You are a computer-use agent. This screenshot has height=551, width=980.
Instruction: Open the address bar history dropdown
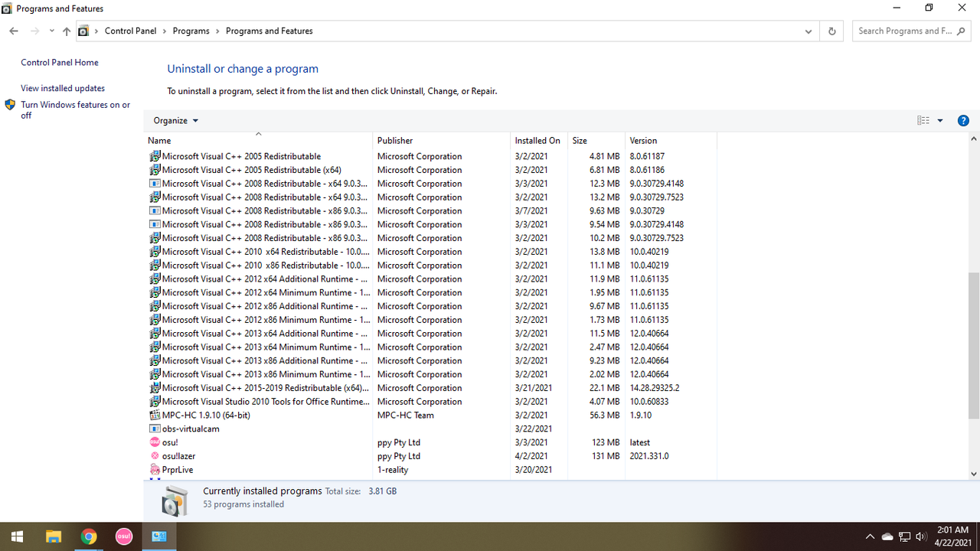coord(808,31)
